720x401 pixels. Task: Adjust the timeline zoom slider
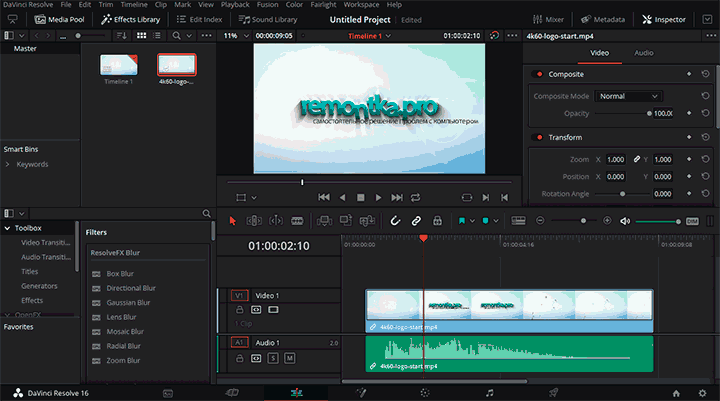(x=583, y=221)
